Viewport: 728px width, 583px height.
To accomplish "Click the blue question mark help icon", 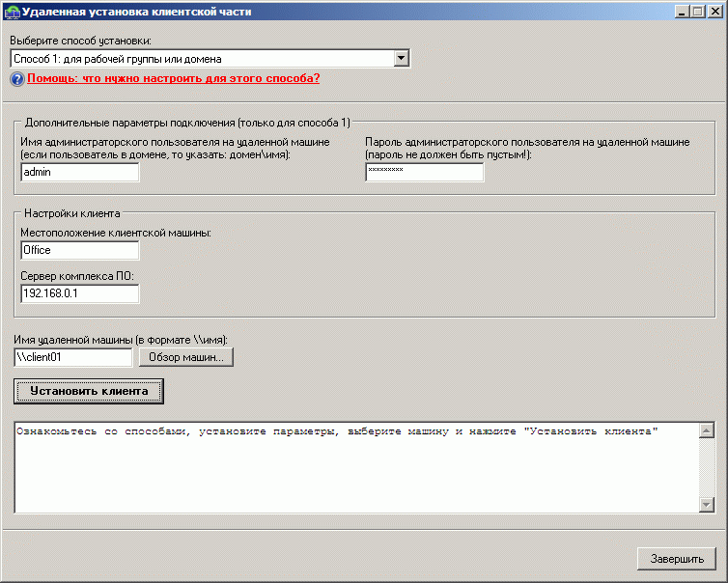I will coord(17,78).
